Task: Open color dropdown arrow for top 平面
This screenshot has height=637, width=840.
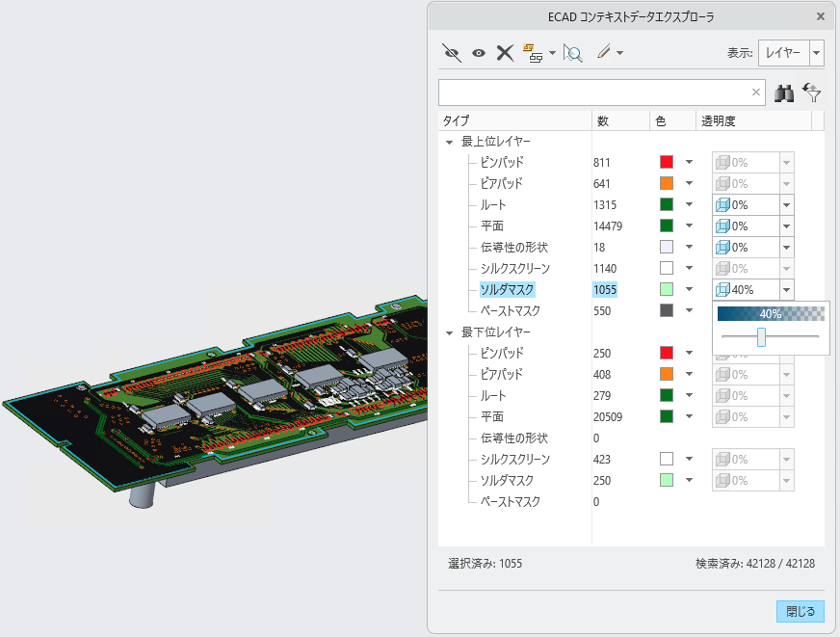Action: click(690, 226)
